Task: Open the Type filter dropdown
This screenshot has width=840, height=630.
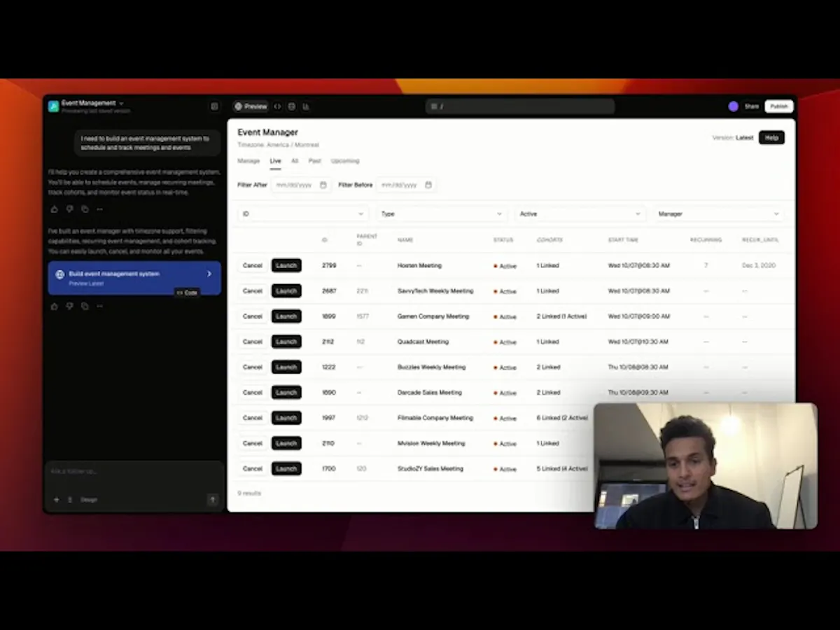Action: [441, 213]
